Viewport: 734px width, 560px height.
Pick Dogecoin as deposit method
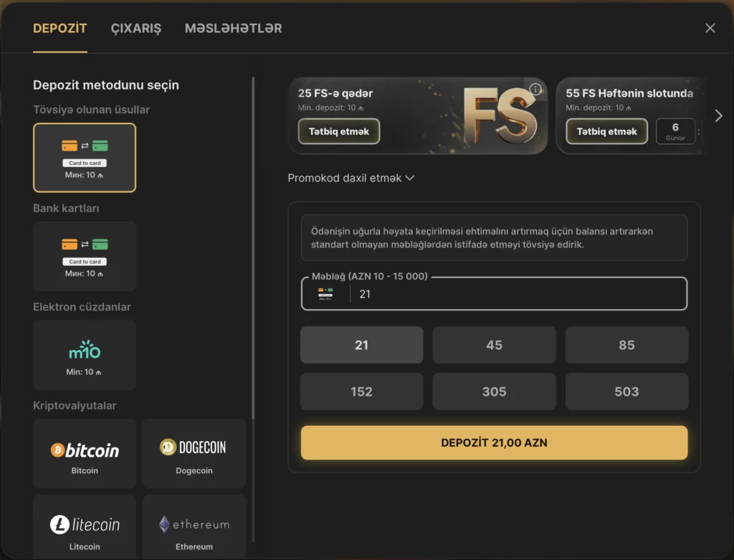coord(194,454)
